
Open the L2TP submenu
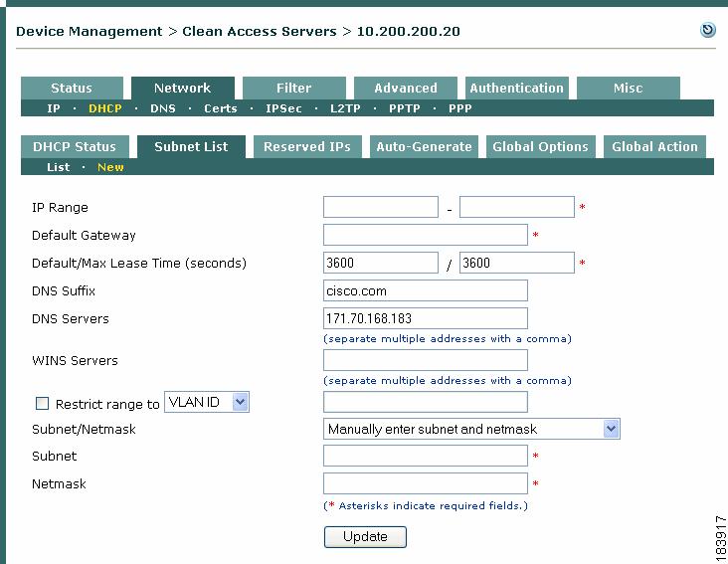[x=345, y=108]
